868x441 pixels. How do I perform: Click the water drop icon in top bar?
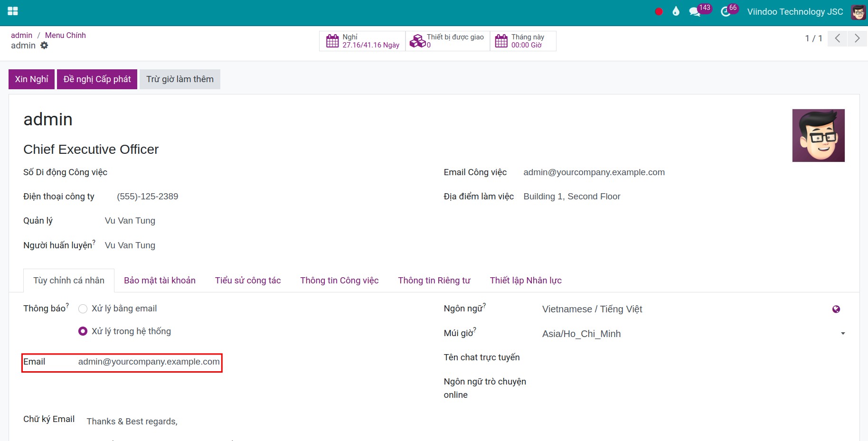click(x=676, y=11)
